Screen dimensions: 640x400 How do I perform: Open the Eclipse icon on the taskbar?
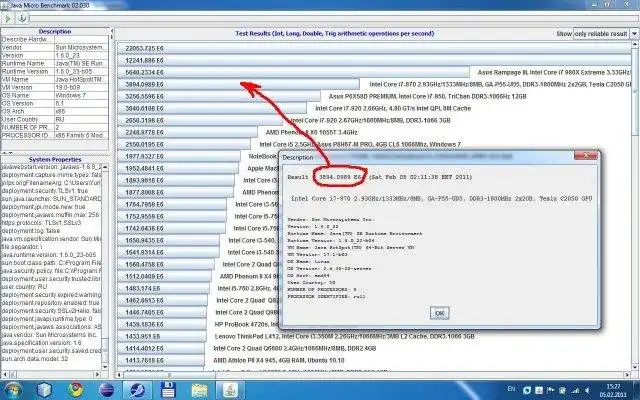[x=107, y=390]
